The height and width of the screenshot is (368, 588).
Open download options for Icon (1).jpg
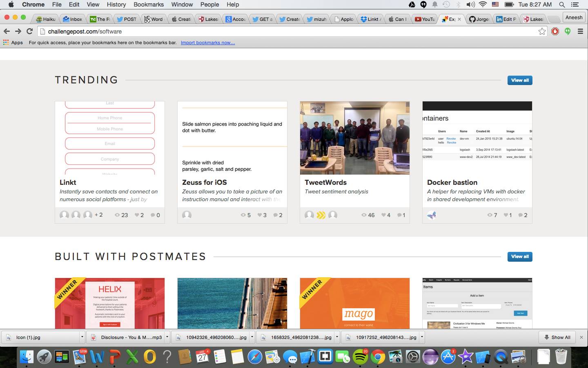coord(82,337)
